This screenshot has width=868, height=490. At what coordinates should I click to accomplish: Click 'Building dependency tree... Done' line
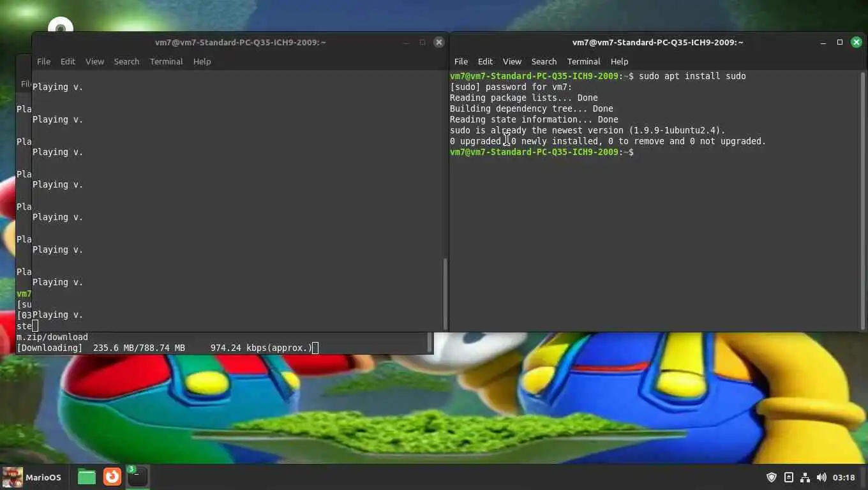[x=531, y=108]
